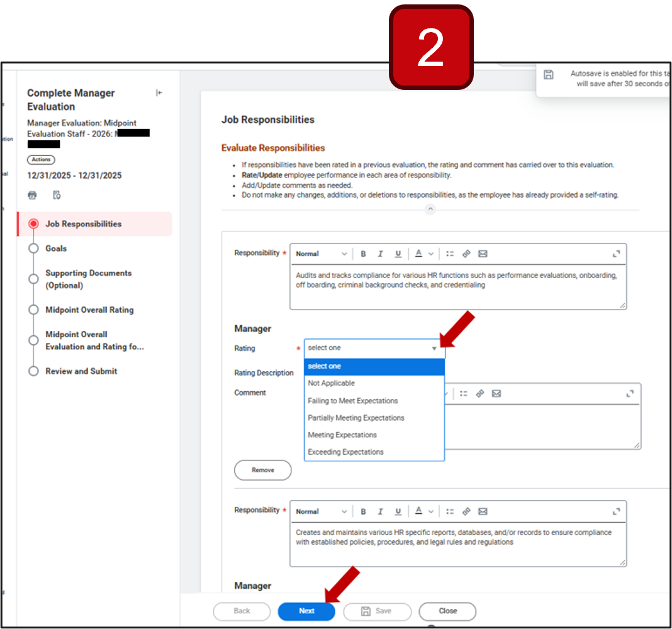Collapse the Evaluate Responsibilities instructions chevron
The image size is (672, 629).
click(430, 209)
